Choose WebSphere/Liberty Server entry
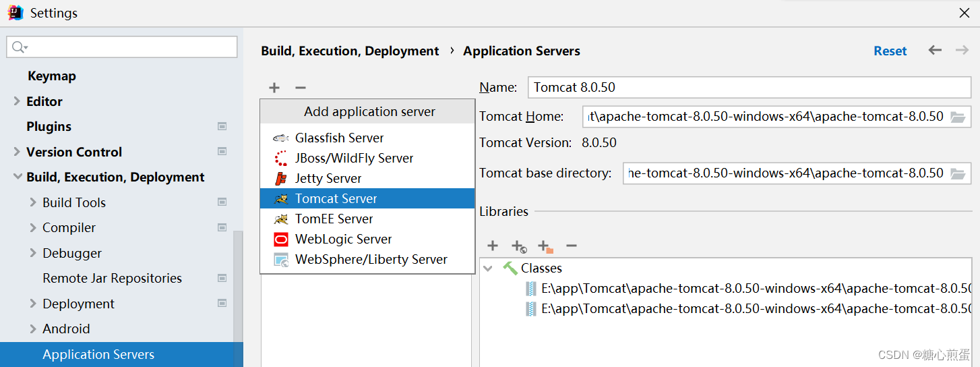 click(x=367, y=259)
